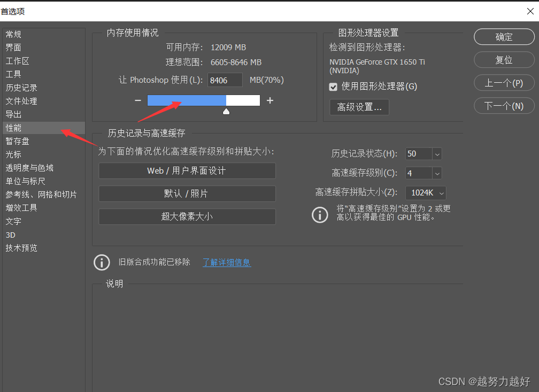Click info icon beside GPU performance tip

pyautogui.click(x=320, y=215)
